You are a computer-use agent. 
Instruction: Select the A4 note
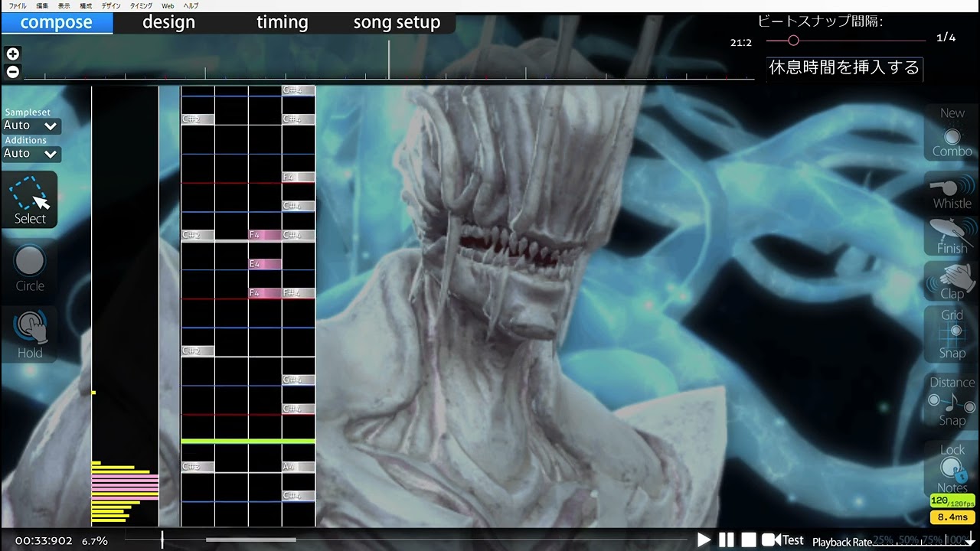(299, 467)
